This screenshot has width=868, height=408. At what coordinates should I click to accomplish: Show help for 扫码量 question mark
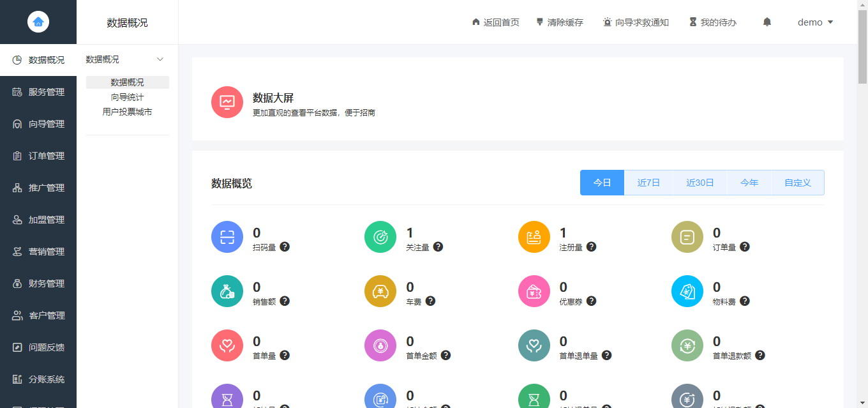(285, 246)
